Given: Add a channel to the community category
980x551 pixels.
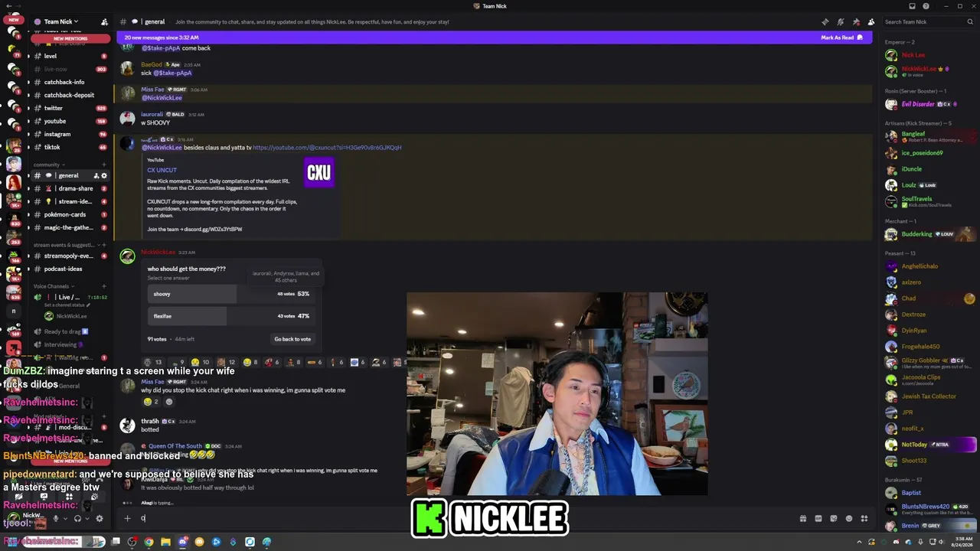Looking at the screenshot, I should (104, 165).
